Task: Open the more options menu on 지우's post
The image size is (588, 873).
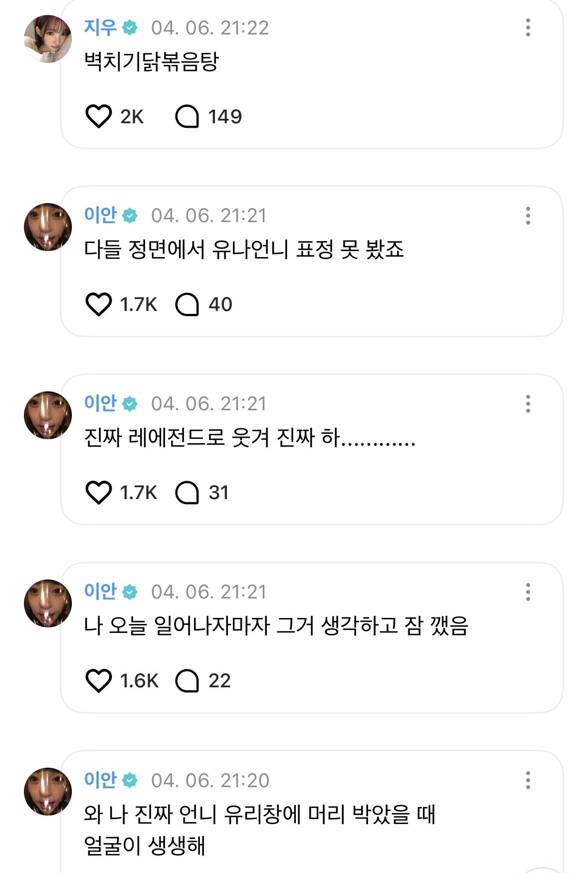Action: pos(528,27)
